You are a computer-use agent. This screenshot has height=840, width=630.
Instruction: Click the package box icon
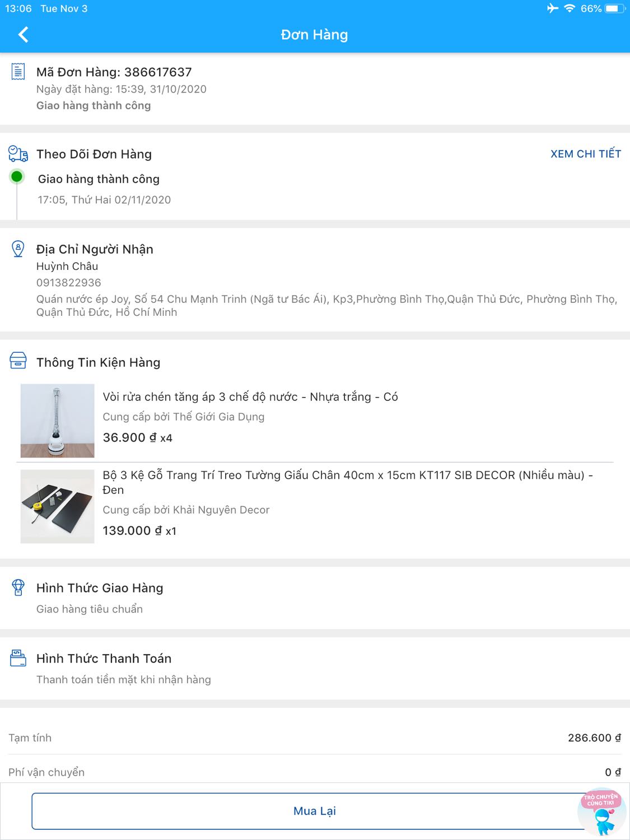pos(18,361)
